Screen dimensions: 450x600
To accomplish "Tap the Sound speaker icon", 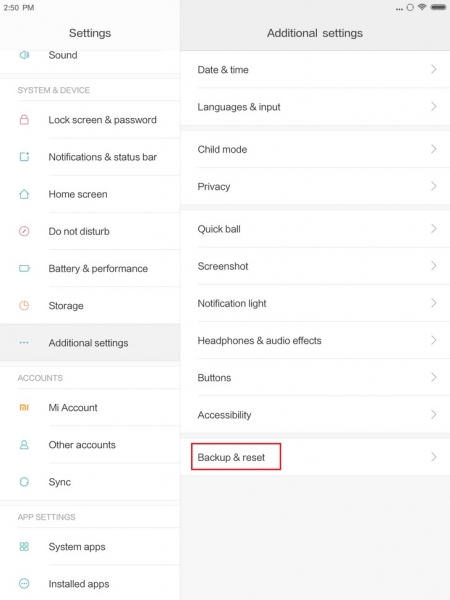I will [24, 55].
